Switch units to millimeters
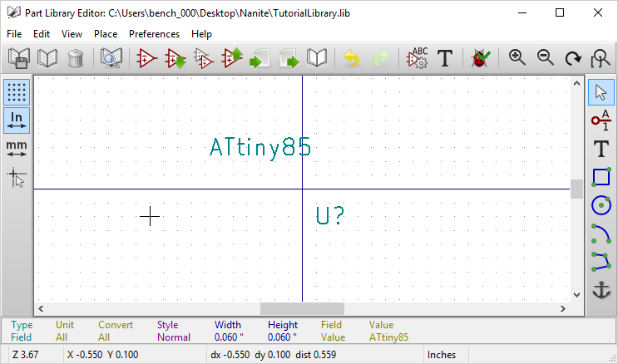This screenshot has height=364, width=618. pyautogui.click(x=17, y=149)
